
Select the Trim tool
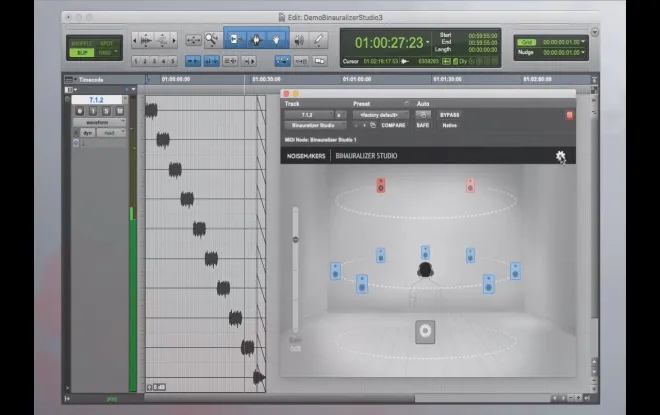(x=235, y=40)
